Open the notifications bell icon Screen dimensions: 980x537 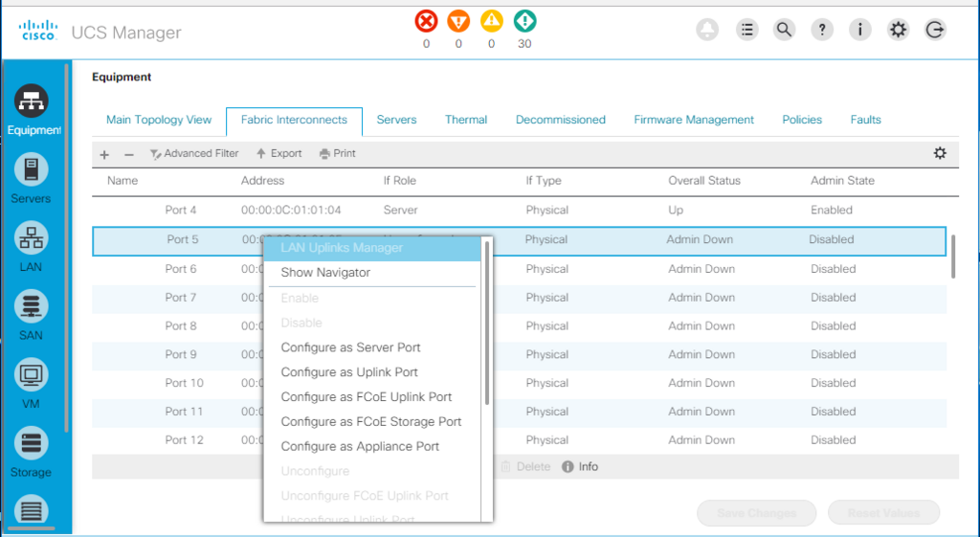click(x=707, y=30)
